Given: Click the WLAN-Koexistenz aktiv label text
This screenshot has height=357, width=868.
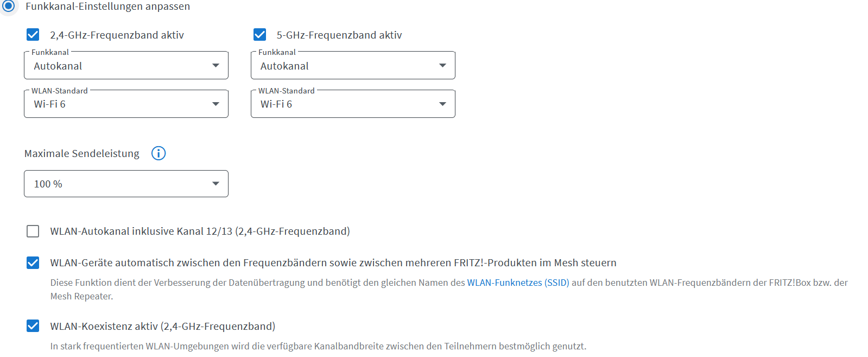Looking at the screenshot, I should click(x=163, y=327).
